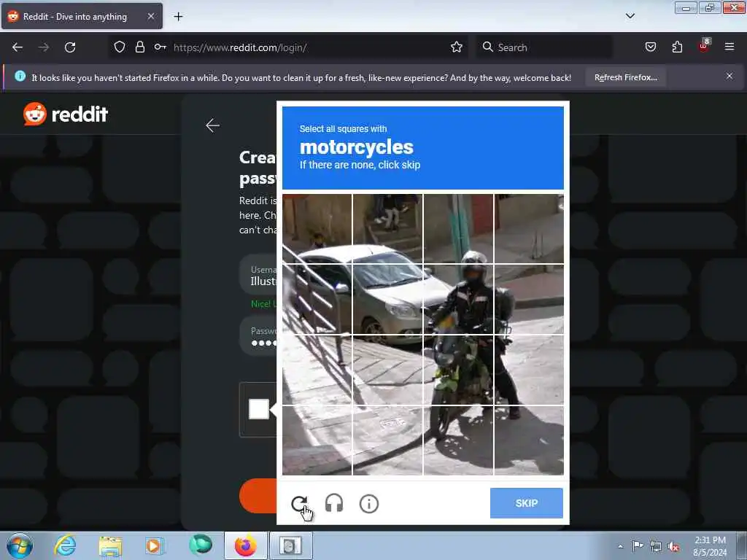Show site security info via the lock icon
Screen dimensions: 747x560
(x=139, y=47)
